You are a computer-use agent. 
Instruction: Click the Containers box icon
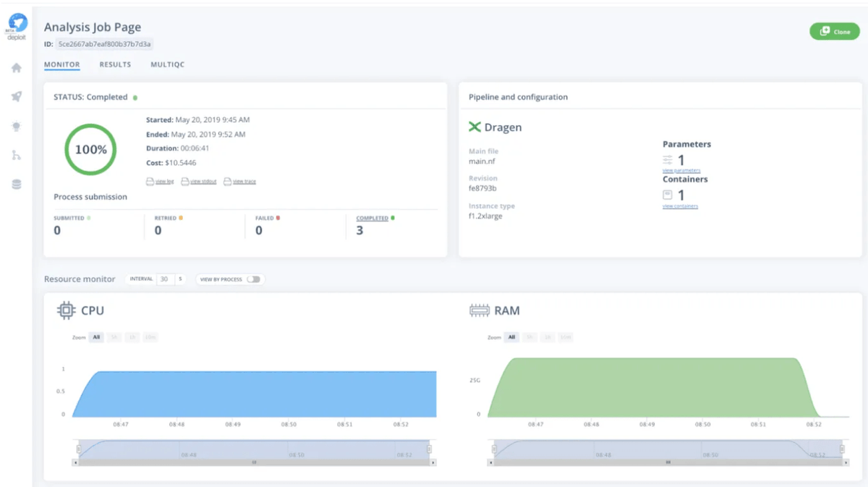click(x=668, y=195)
